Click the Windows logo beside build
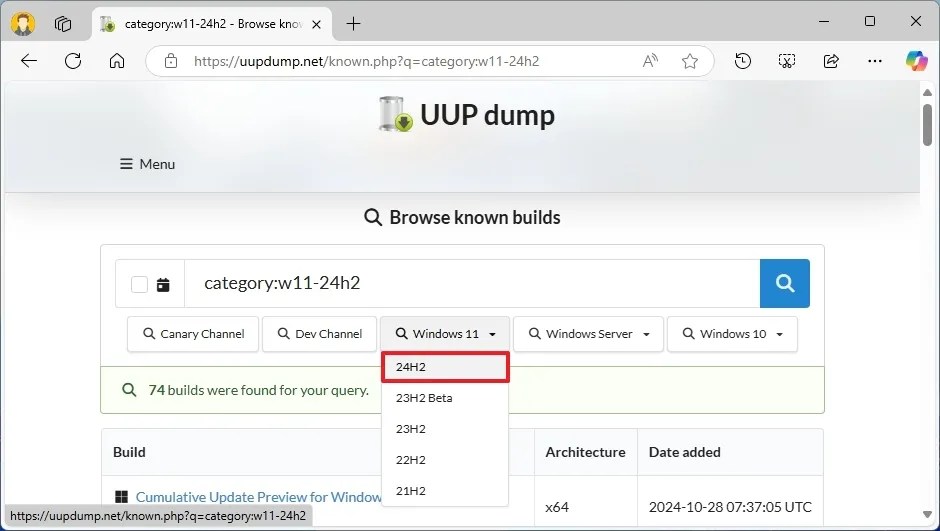Viewport: 940px width, 531px height. pyautogui.click(x=121, y=497)
